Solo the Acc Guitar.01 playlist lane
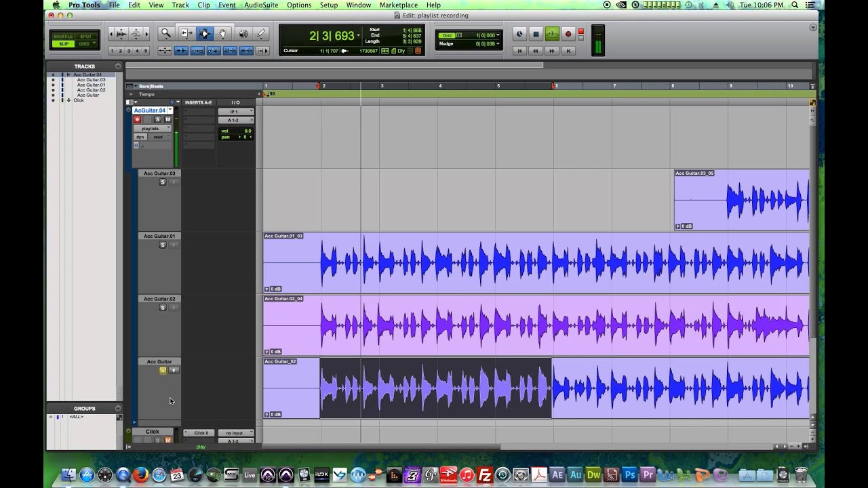The image size is (868, 488). pyautogui.click(x=163, y=245)
